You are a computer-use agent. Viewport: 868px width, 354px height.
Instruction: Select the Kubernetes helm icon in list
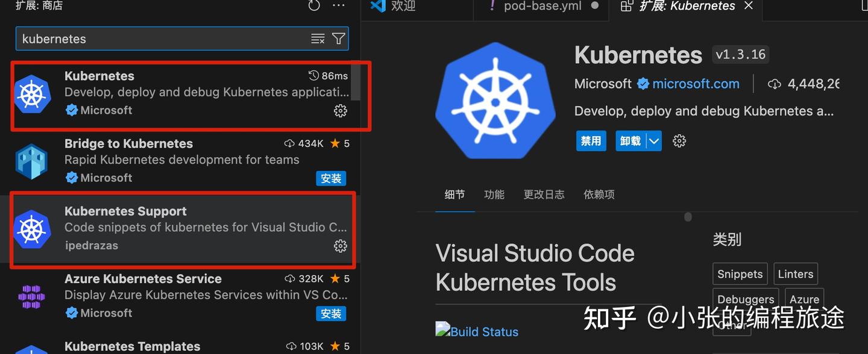[x=33, y=94]
